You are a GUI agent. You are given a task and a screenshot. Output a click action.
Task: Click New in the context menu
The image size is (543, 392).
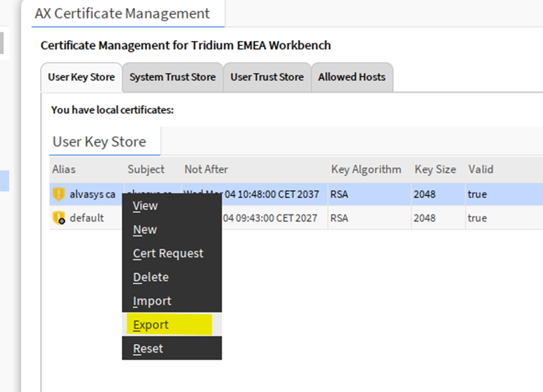click(x=145, y=230)
